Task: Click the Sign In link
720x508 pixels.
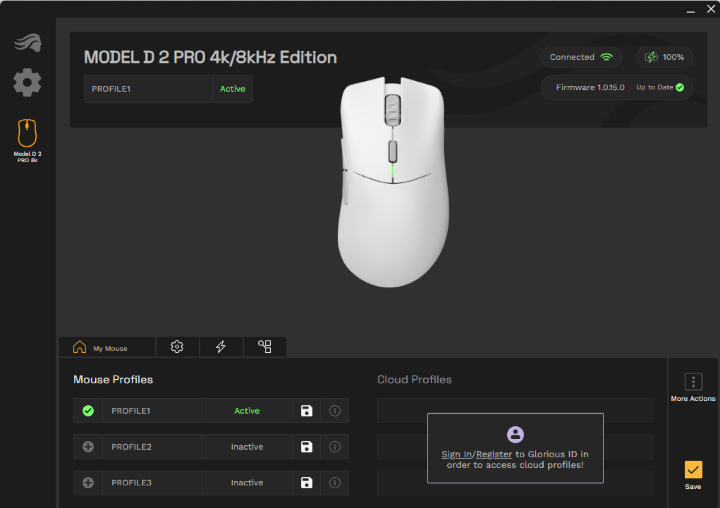Action: 457,454
